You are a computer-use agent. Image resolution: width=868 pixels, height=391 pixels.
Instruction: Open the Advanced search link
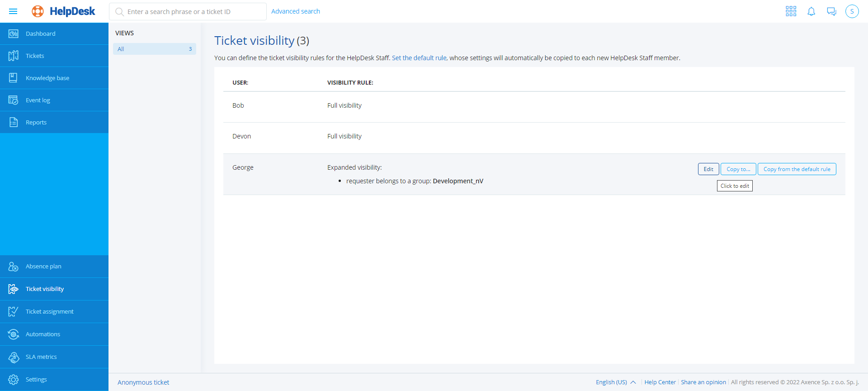click(x=295, y=11)
